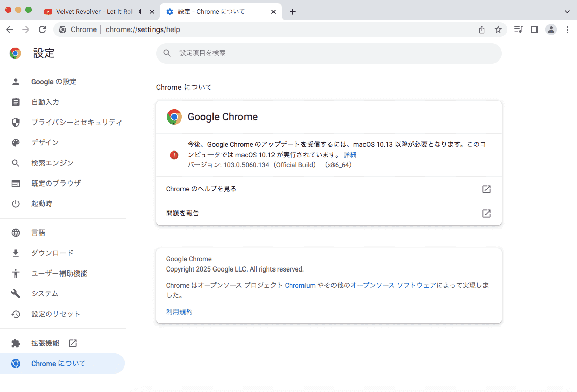Click the 拡張機能 external link icon
Viewport: 577px width, 392px height.
[73, 343]
